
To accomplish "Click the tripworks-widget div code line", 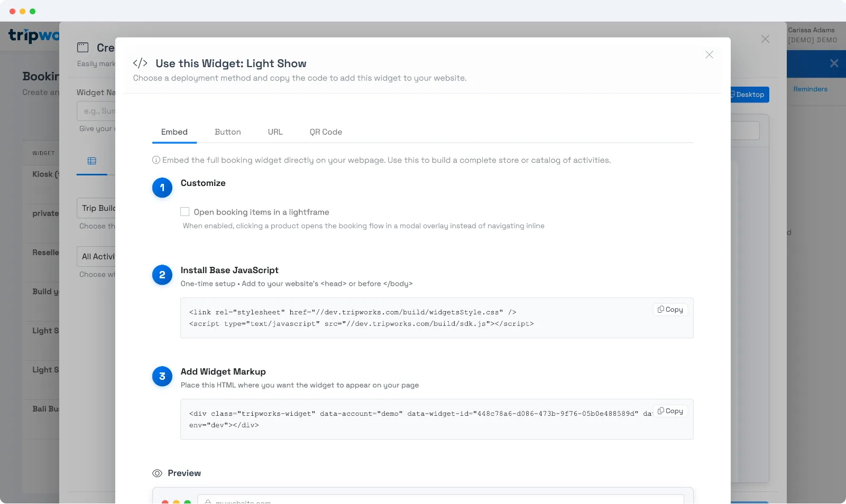I will 421,419.
